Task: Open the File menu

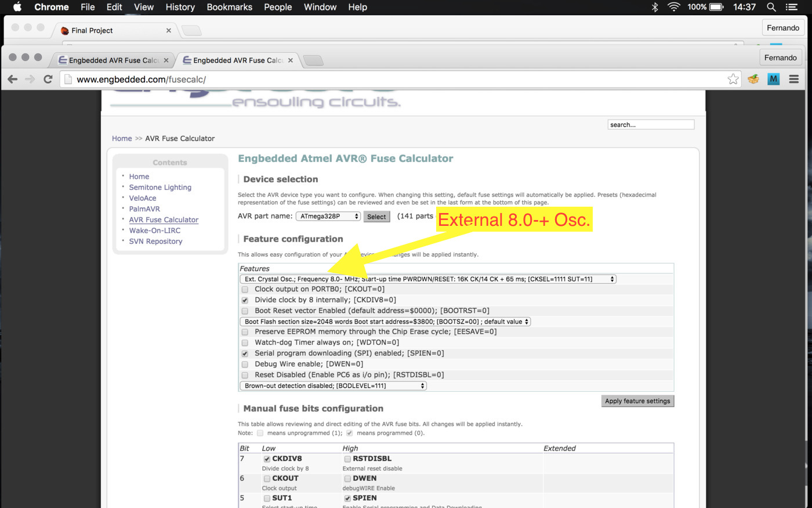Action: pyautogui.click(x=88, y=7)
